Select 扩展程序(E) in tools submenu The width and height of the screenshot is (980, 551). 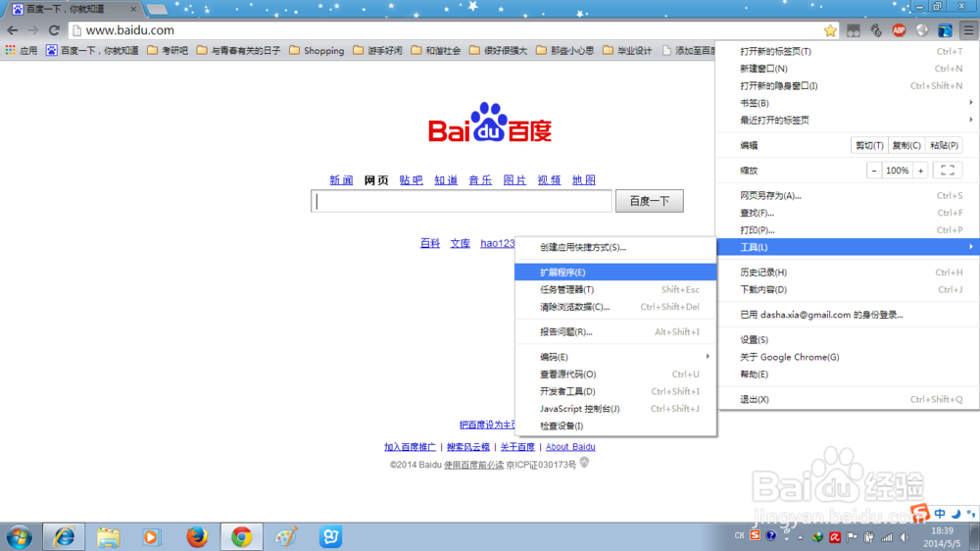pyautogui.click(x=615, y=272)
